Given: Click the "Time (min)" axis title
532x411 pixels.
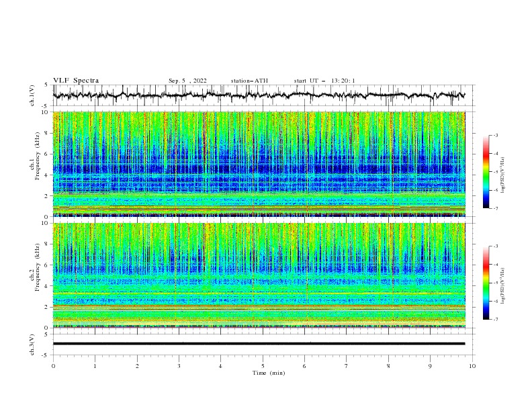Looking at the screenshot, I should (x=269, y=373).
